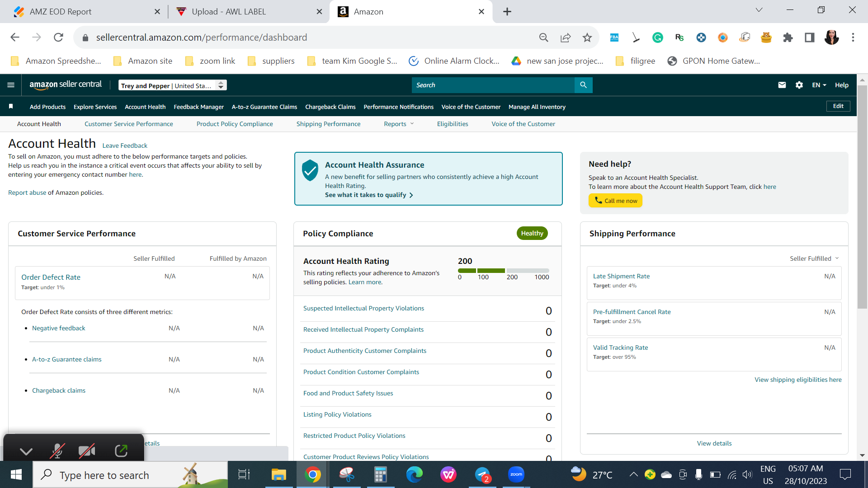
Task: Open Feedback Manager in the favorites bar
Action: [198, 107]
